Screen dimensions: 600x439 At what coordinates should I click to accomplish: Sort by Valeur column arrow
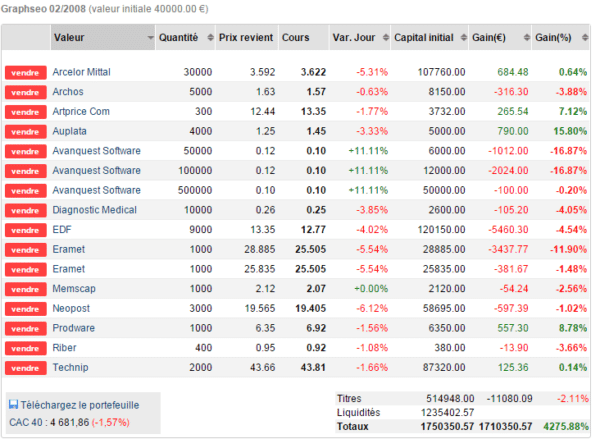point(150,38)
